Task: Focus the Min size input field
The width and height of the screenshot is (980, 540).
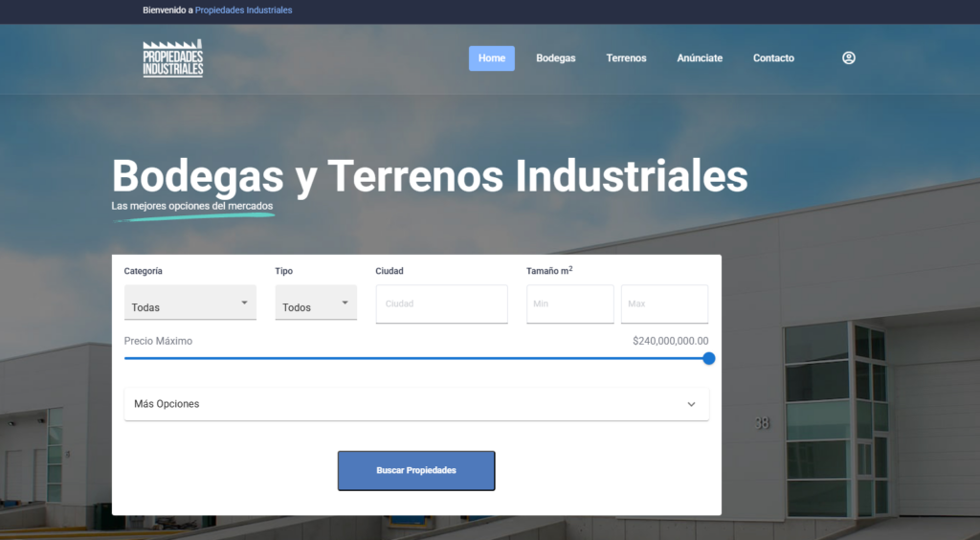Action: pyautogui.click(x=570, y=304)
